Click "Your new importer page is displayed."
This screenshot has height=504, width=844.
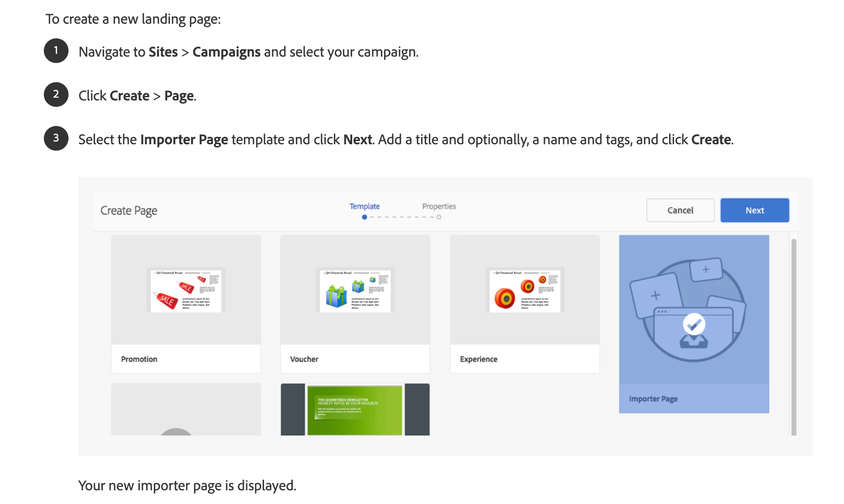(x=187, y=486)
